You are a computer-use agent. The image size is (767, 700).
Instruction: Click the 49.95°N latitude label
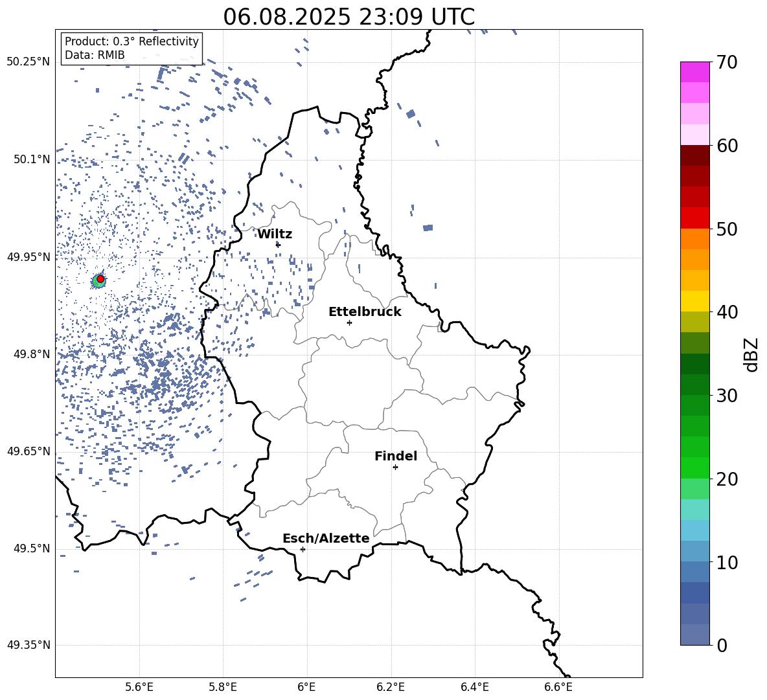tap(29, 257)
